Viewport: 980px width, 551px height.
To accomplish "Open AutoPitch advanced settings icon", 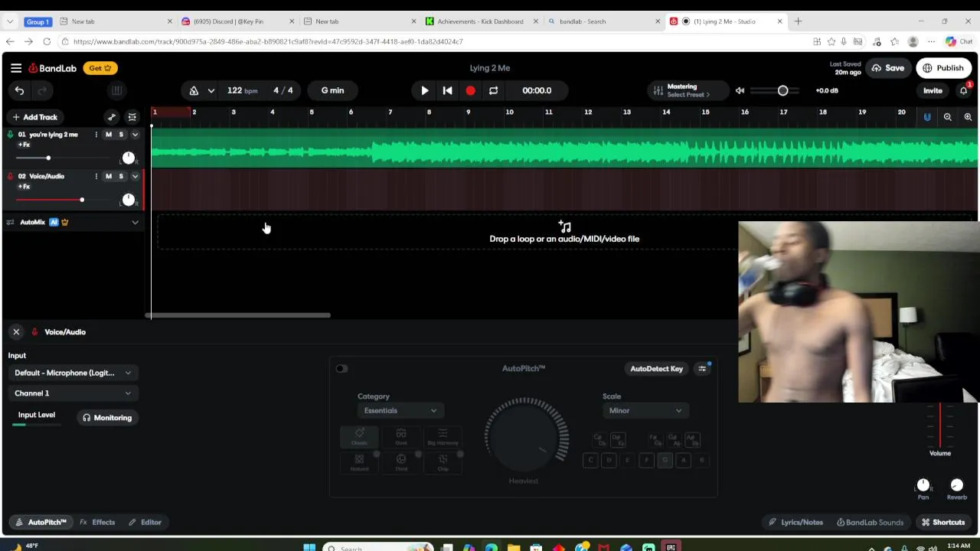I will [702, 369].
